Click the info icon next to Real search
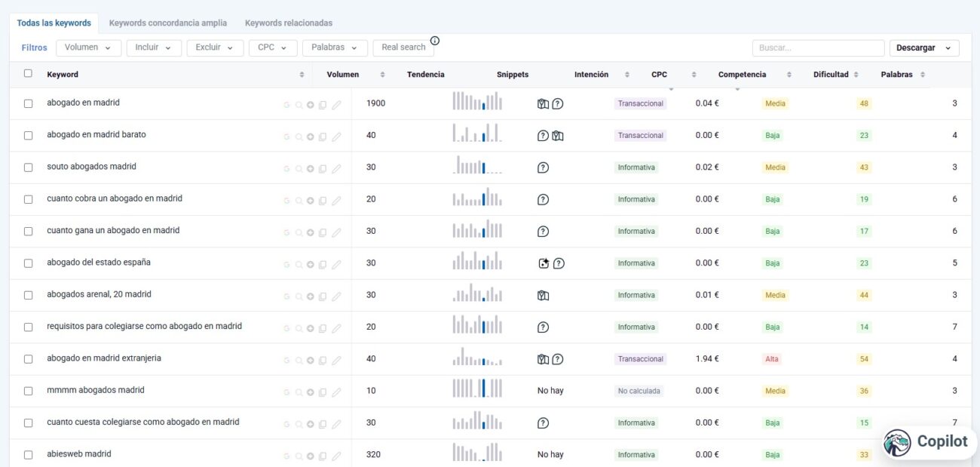Screen dimensions: 980x467 (435, 41)
